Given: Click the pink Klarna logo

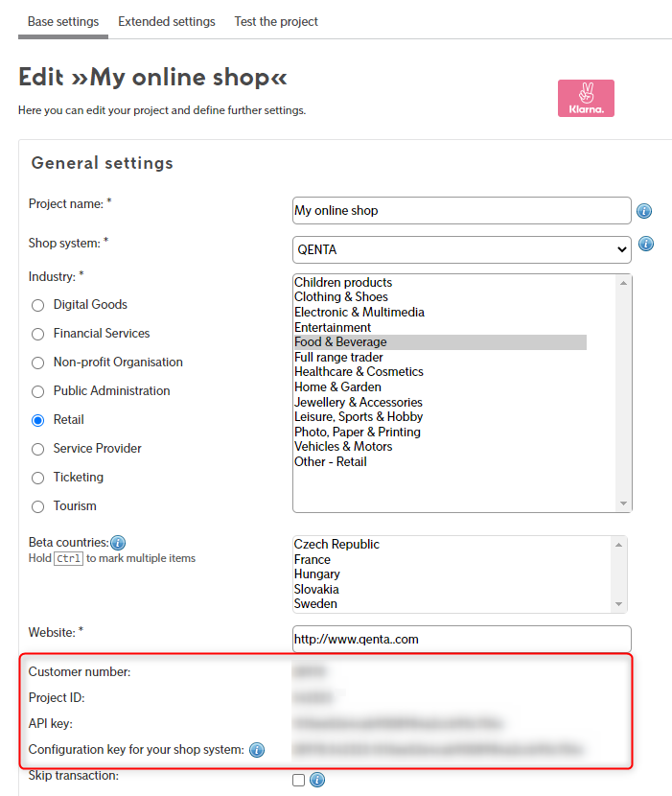Looking at the screenshot, I should click(x=586, y=99).
